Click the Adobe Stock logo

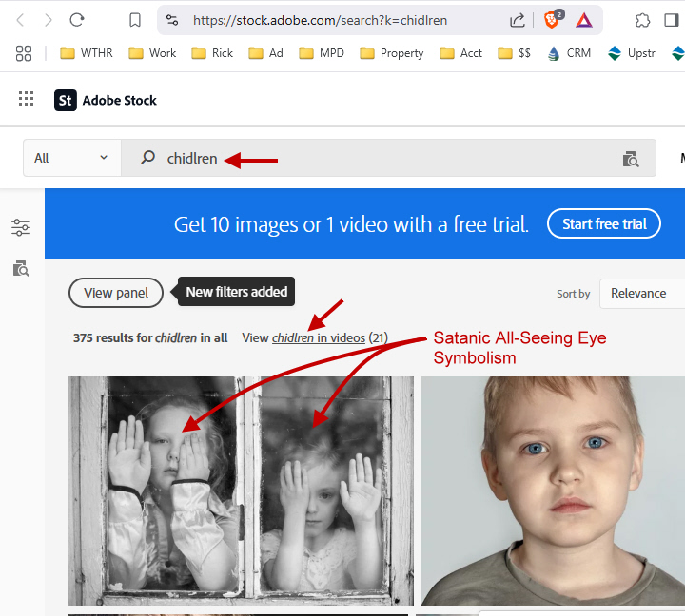[x=106, y=100]
